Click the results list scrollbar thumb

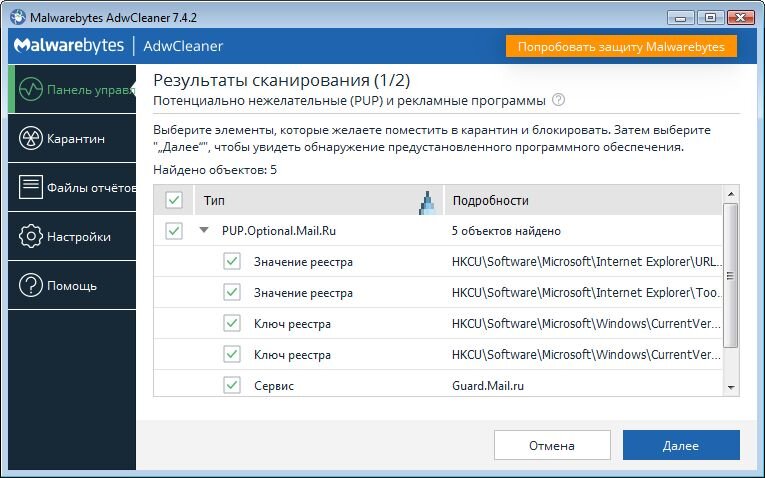click(x=730, y=276)
